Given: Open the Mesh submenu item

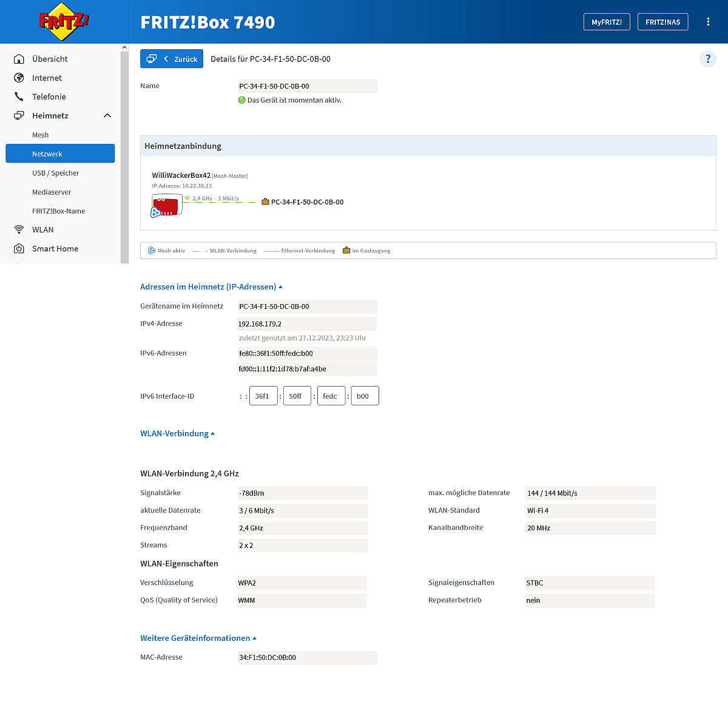Looking at the screenshot, I should (x=41, y=135).
